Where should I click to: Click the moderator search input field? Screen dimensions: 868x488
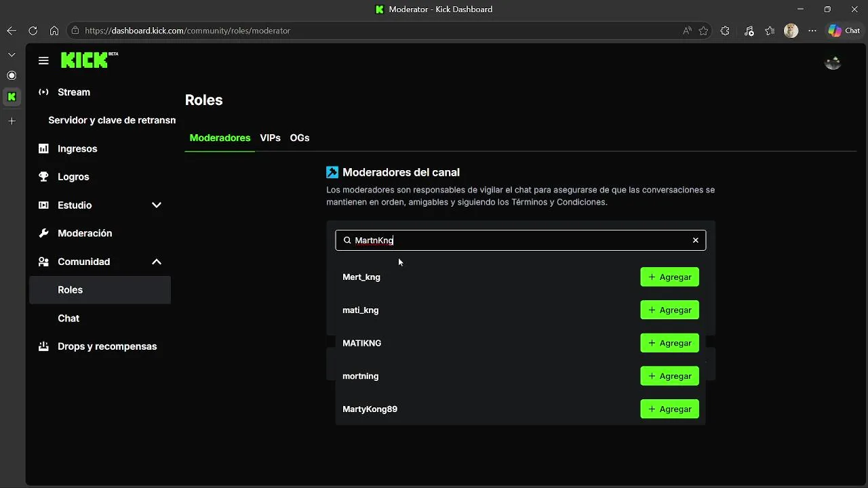[515, 240]
